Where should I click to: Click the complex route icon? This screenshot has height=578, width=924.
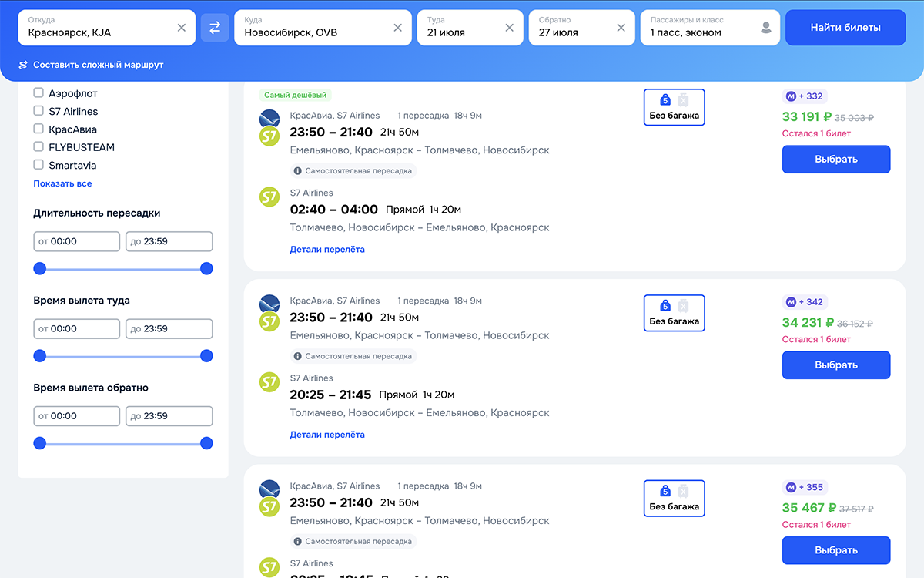(x=23, y=65)
